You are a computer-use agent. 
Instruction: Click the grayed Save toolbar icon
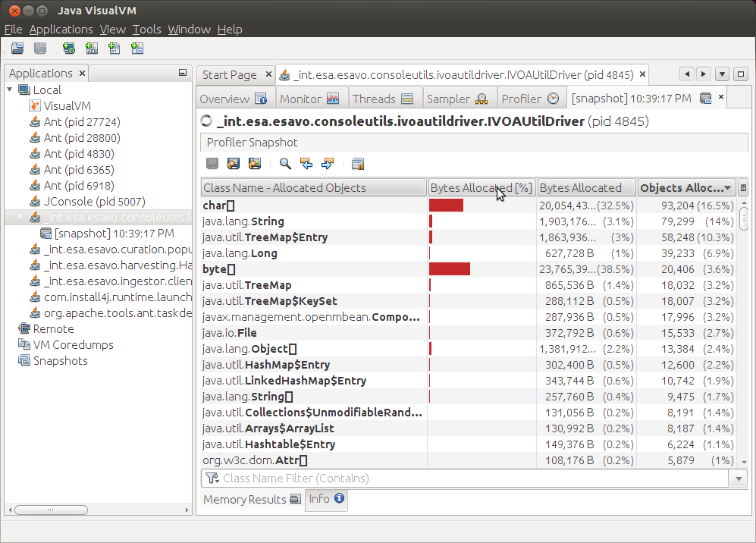[x=40, y=49]
